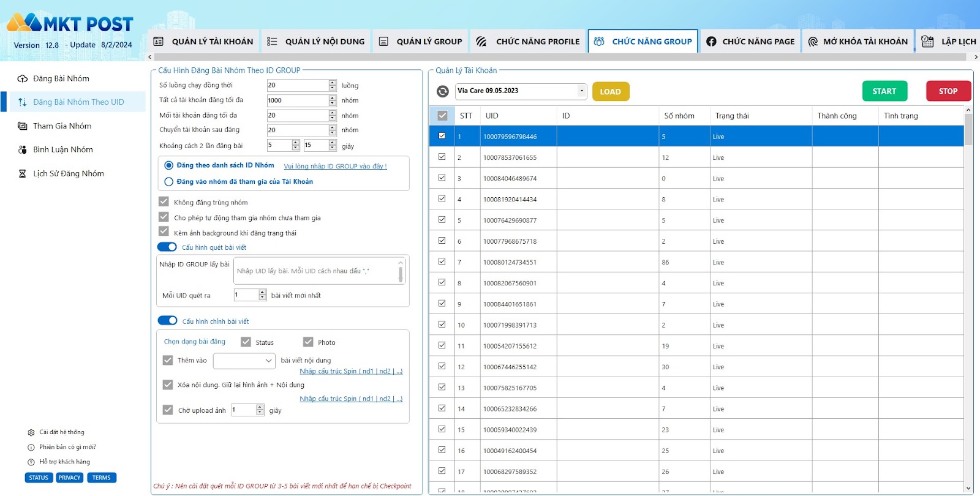Click the Đăng Bài Nhóm cloud icon

[x=22, y=78]
